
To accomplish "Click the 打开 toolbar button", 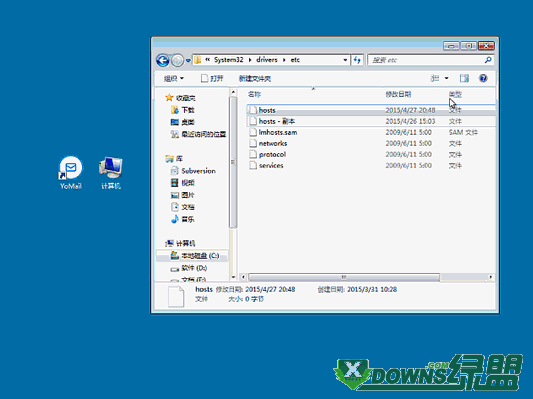I will pyautogui.click(x=212, y=79).
